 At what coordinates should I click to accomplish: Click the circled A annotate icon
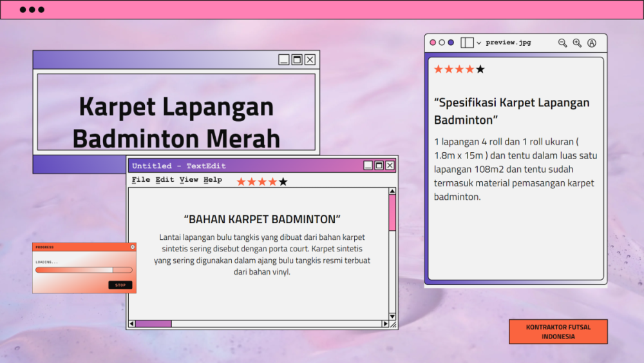click(592, 43)
